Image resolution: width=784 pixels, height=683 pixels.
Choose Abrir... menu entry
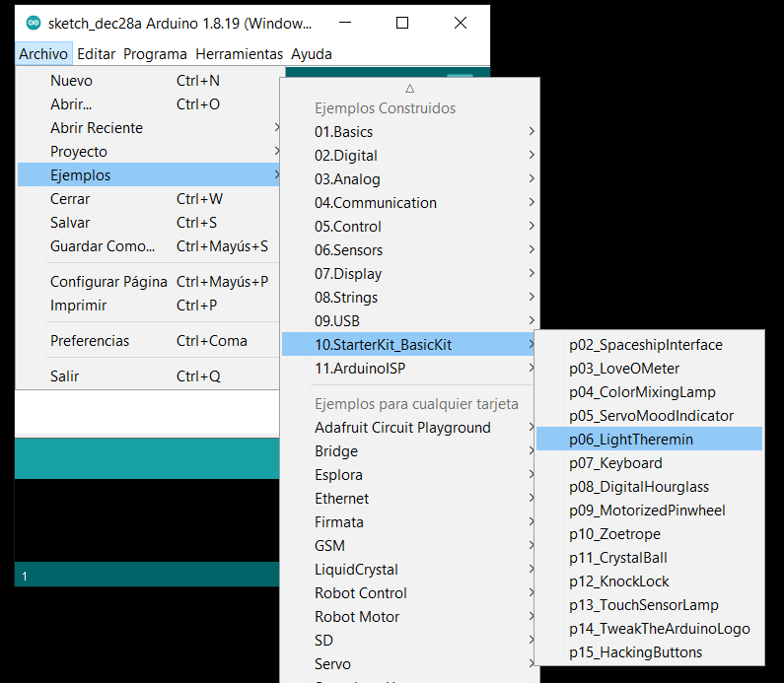[148, 103]
